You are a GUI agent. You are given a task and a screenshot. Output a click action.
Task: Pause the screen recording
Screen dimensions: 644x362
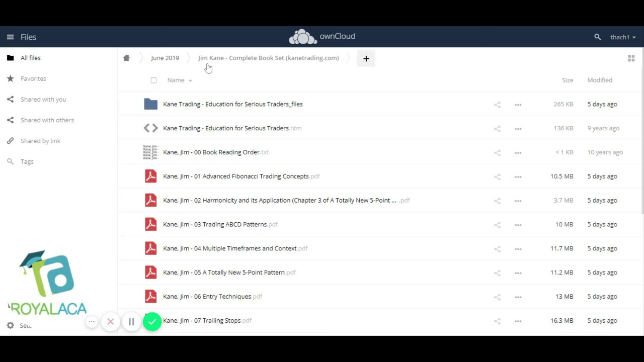coord(131,322)
